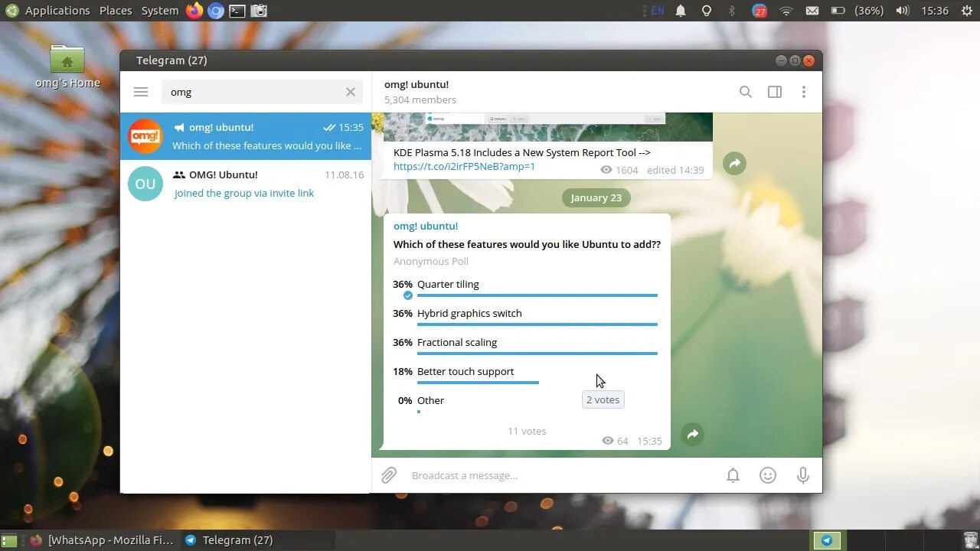Open the mail indicator icon
The height and width of the screenshot is (551, 980).
[x=812, y=11]
